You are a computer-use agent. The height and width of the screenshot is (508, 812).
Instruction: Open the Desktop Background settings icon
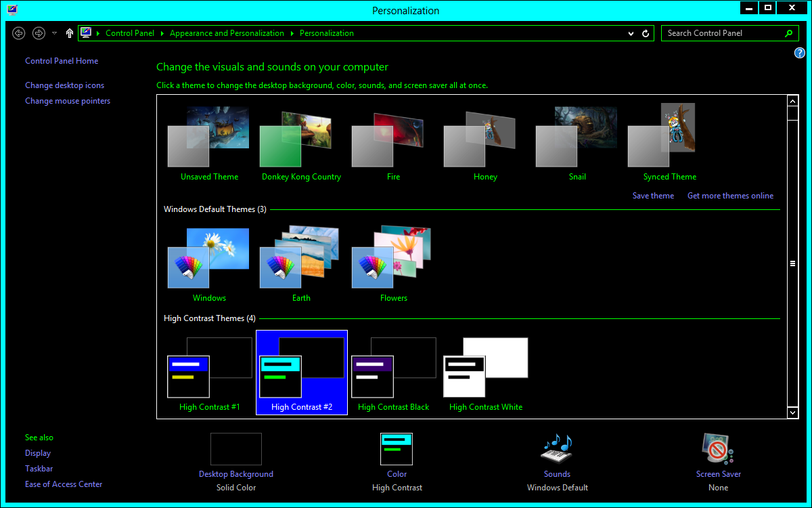coord(235,449)
